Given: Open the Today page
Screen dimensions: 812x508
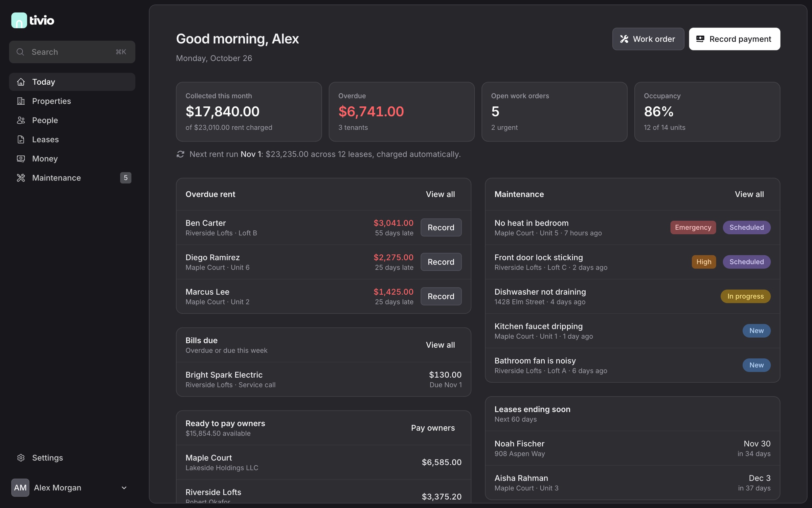Looking at the screenshot, I should tap(72, 82).
